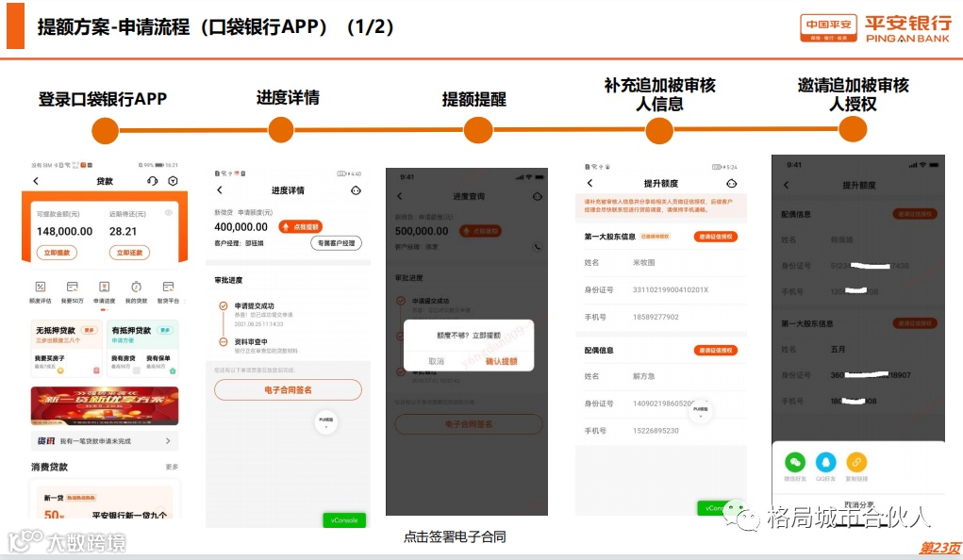The height and width of the screenshot is (560, 963).
Task: Tap 点我提额 button beside 400,000.00
Action: pyautogui.click(x=300, y=226)
